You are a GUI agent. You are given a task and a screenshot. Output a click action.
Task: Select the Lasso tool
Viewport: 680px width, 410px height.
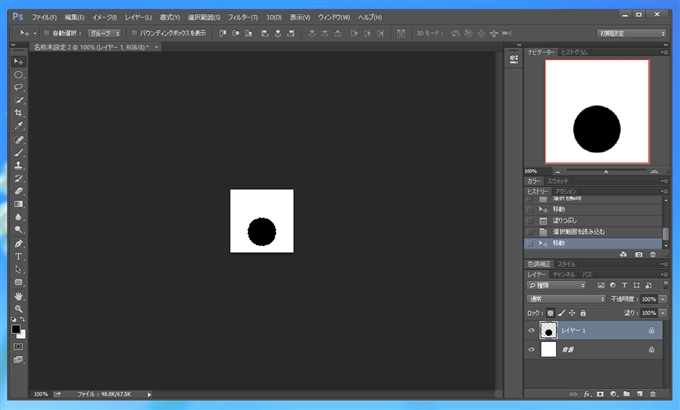18,87
